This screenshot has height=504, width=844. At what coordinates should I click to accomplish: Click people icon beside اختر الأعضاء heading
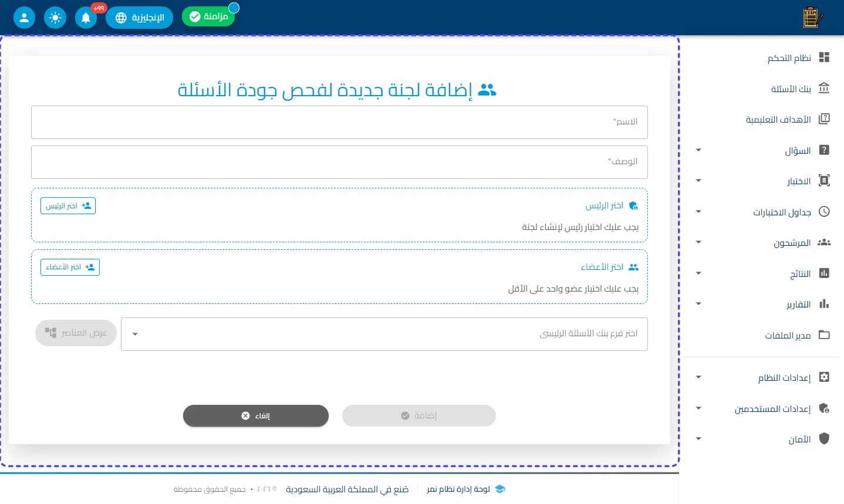coord(633,267)
